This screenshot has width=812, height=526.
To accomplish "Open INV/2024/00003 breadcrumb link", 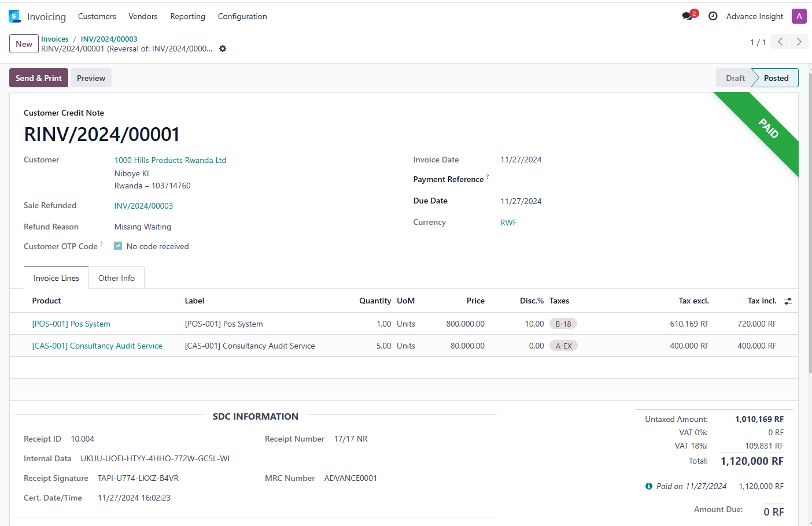I will [x=109, y=39].
